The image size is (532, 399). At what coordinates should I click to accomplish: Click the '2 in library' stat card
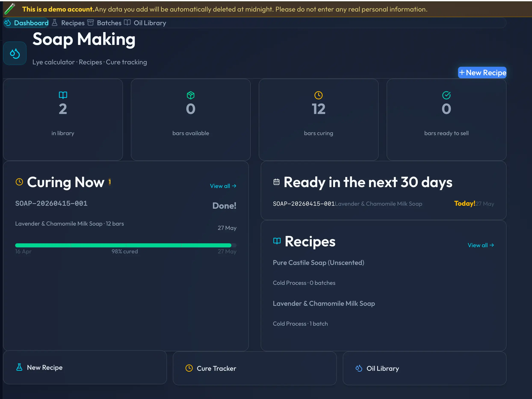click(63, 120)
